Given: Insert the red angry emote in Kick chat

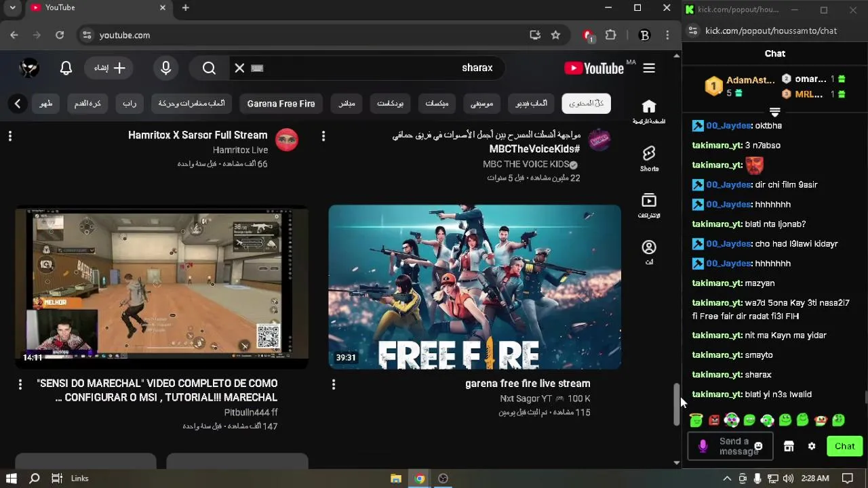Looking at the screenshot, I should 714,420.
